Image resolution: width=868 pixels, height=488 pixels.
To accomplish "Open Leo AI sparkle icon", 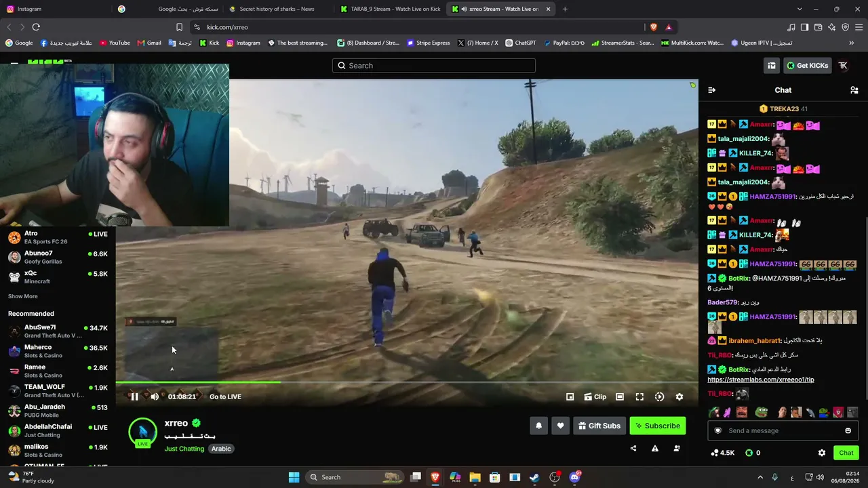I will [x=832, y=27].
